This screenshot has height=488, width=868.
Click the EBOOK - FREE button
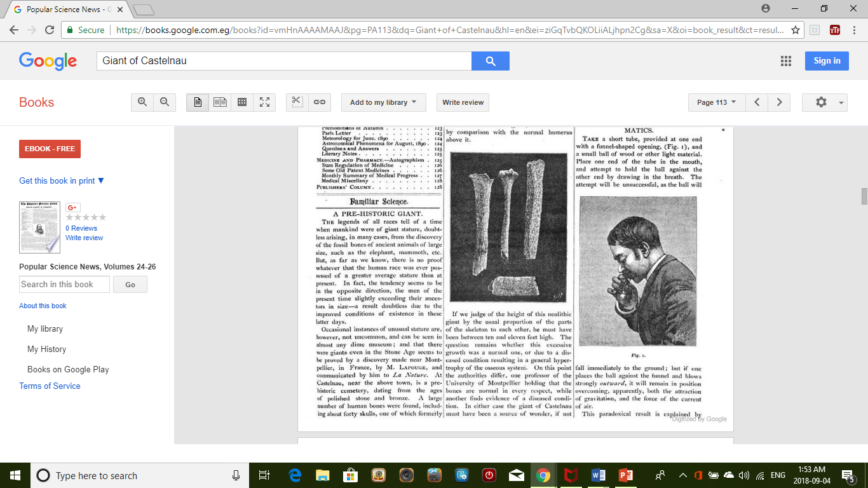(50, 149)
